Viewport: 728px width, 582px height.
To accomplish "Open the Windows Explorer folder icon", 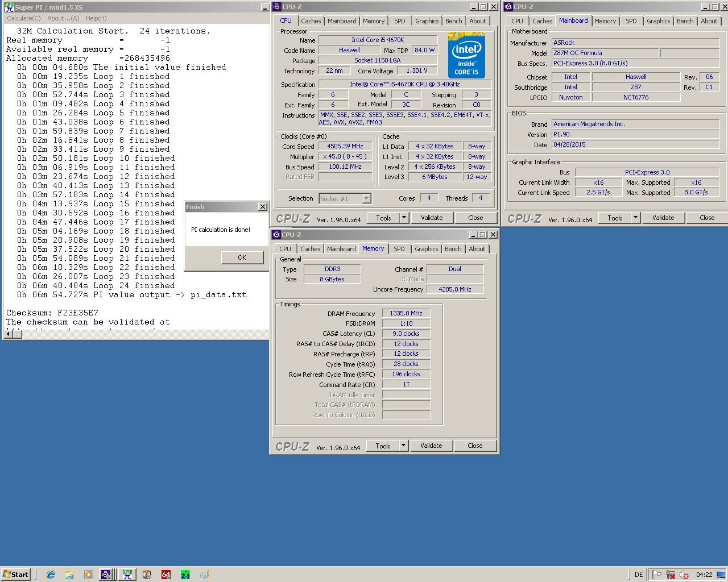I will pos(69,575).
